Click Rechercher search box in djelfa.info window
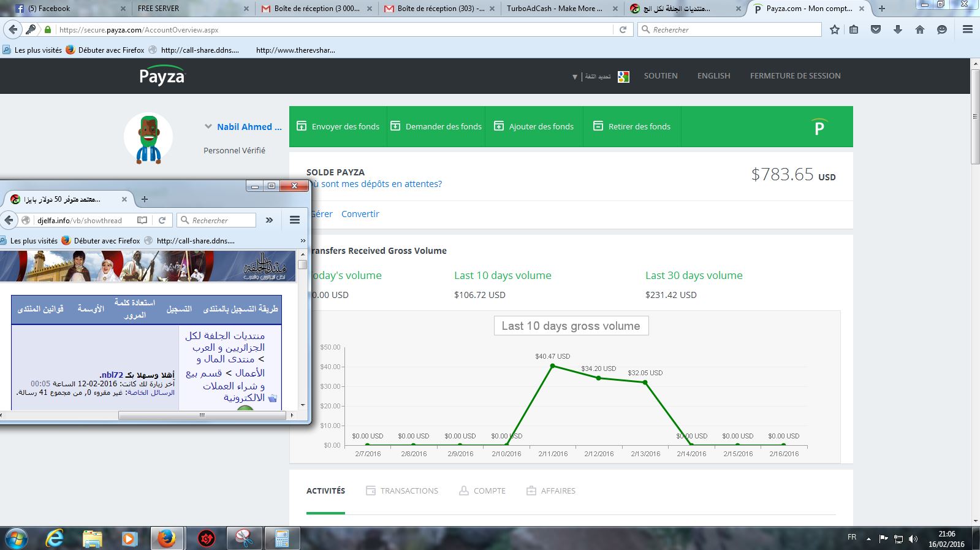The image size is (980, 550). click(216, 220)
